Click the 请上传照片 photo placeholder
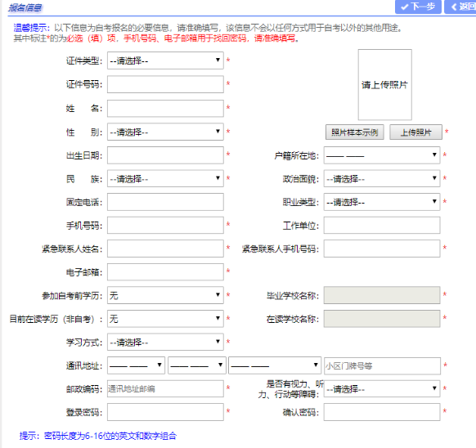Image resolution: width=476 pixels, height=448 pixels. 385,85
